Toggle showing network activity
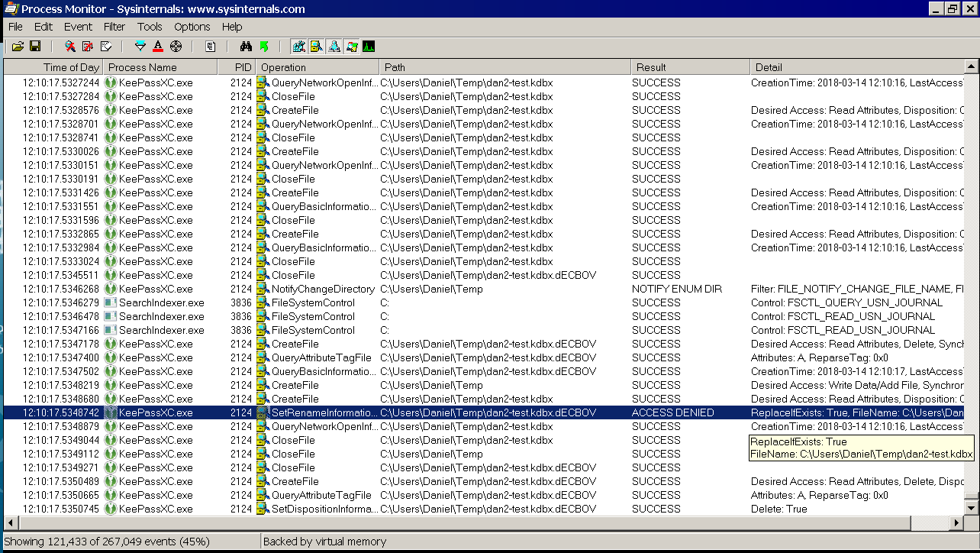The image size is (980, 553). coord(334,46)
